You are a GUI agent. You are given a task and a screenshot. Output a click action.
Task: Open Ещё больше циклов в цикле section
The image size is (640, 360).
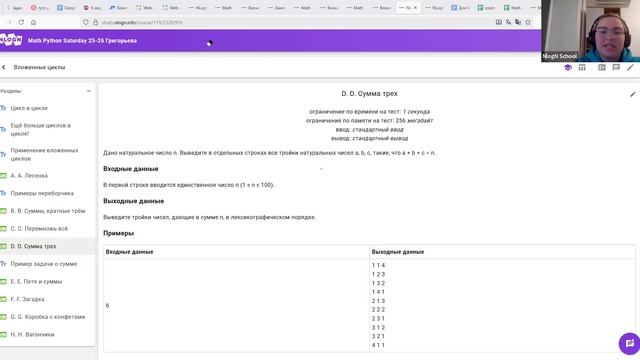click(40, 129)
